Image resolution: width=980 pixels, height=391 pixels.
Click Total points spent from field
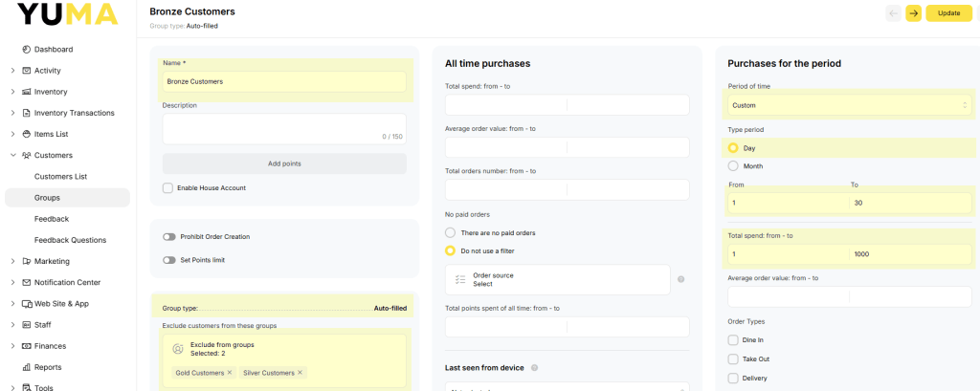point(506,327)
